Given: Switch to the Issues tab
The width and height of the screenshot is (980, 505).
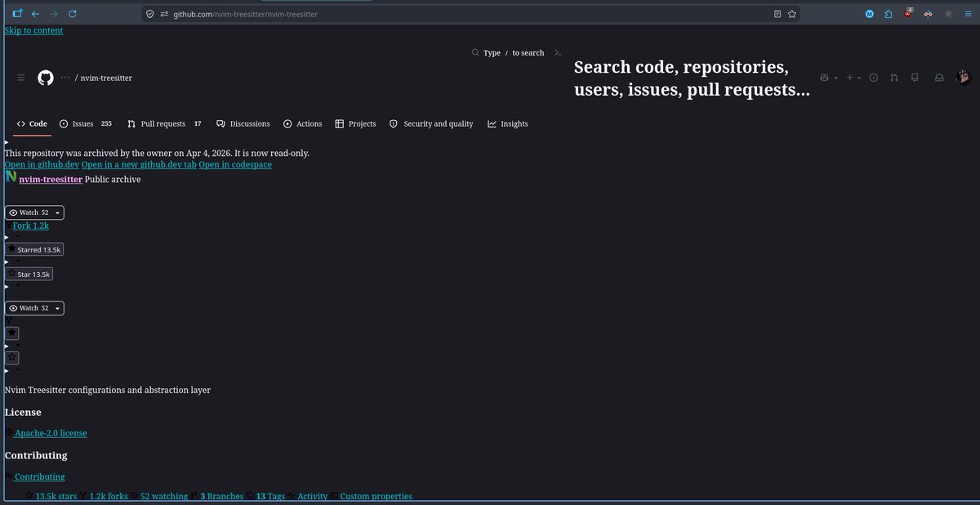Looking at the screenshot, I should [x=86, y=123].
